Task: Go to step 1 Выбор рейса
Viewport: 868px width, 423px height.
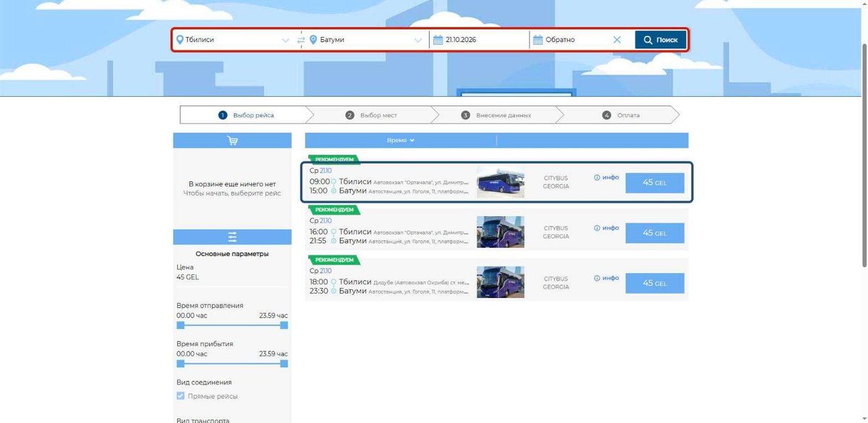Action: [x=247, y=115]
